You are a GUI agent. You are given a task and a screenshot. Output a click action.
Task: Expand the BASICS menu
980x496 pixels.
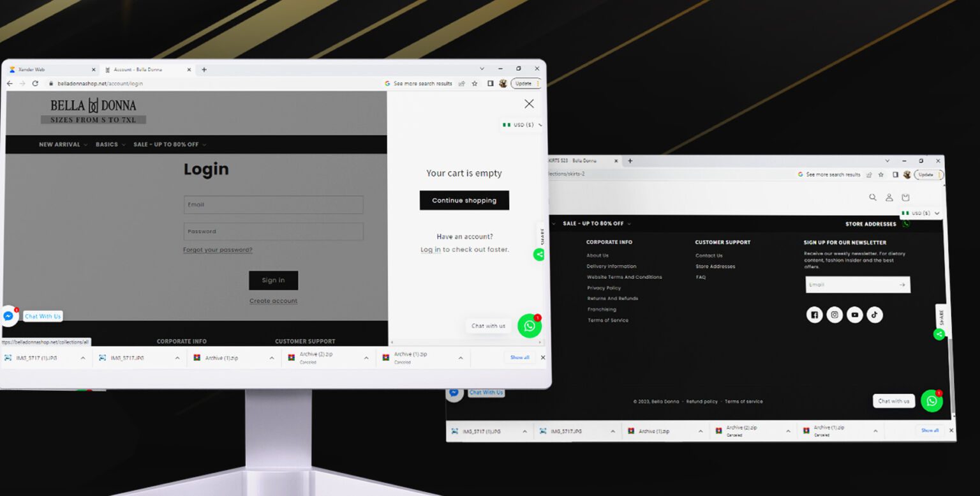(x=110, y=145)
